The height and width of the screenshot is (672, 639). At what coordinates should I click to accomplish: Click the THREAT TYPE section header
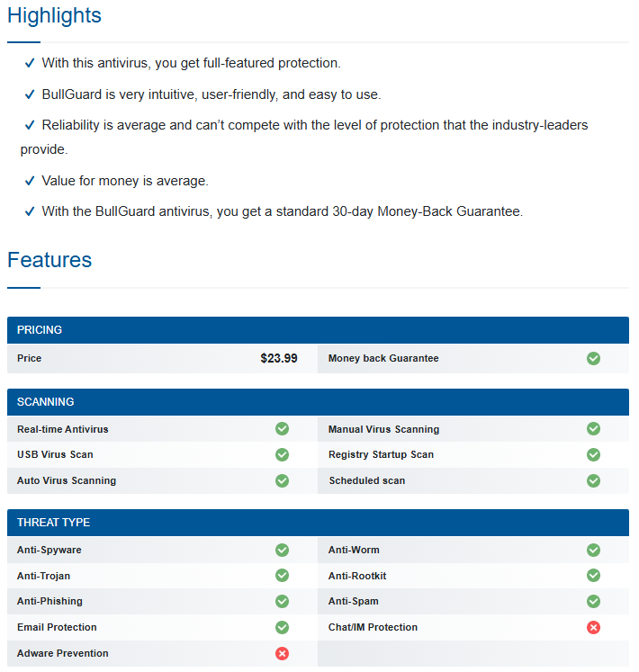click(x=318, y=523)
